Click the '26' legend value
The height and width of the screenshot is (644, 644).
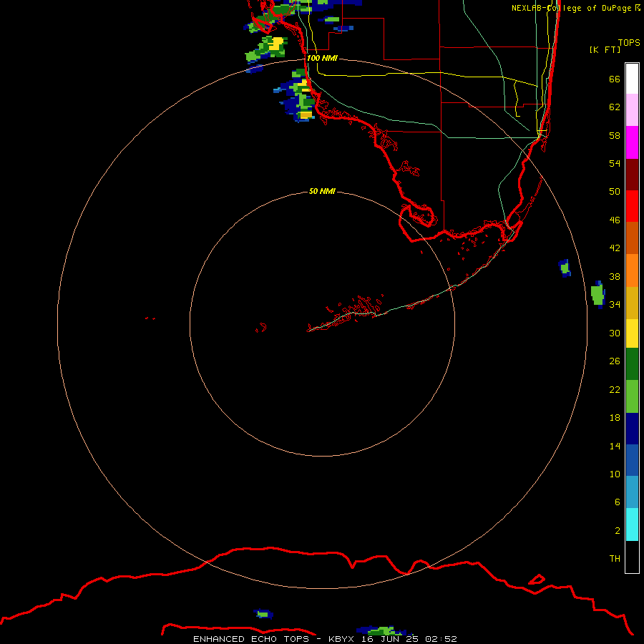(615, 361)
